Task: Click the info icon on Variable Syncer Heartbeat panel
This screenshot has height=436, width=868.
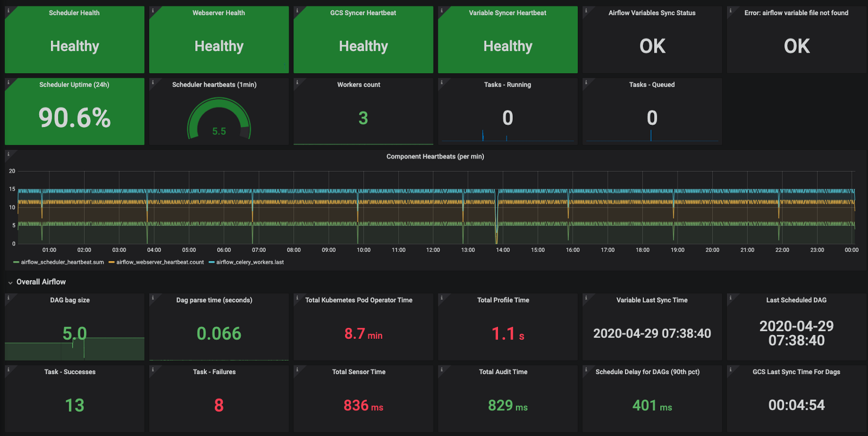Action: pos(442,10)
